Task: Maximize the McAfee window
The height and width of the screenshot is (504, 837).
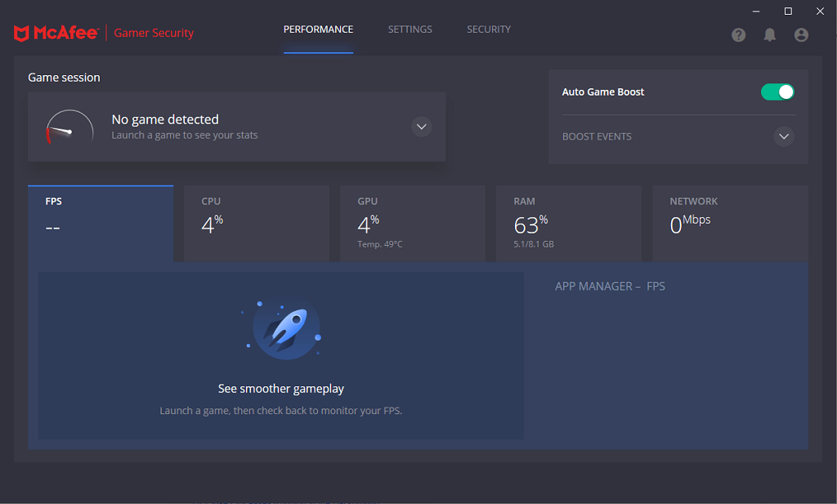Action: 788,11
